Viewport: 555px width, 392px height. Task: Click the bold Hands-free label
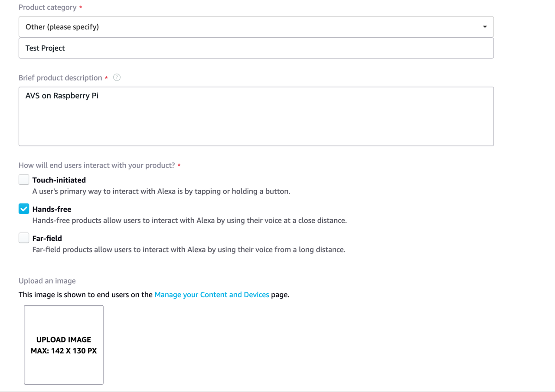(x=52, y=209)
